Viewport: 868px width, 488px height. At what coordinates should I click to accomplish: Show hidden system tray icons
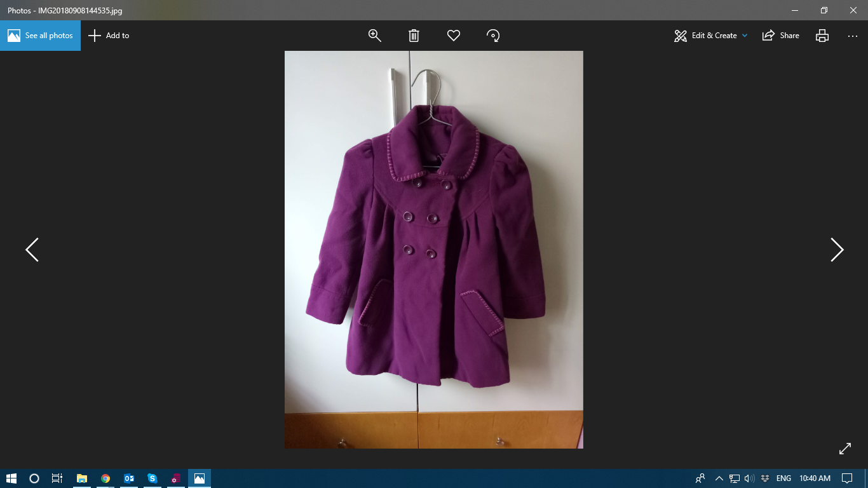pyautogui.click(x=719, y=478)
